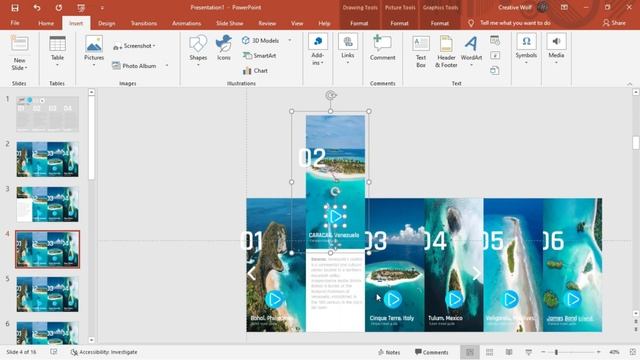Image resolution: width=640 pixels, height=360 pixels.
Task: Click play icon on Tulum, Mexico card
Action: tap(454, 300)
